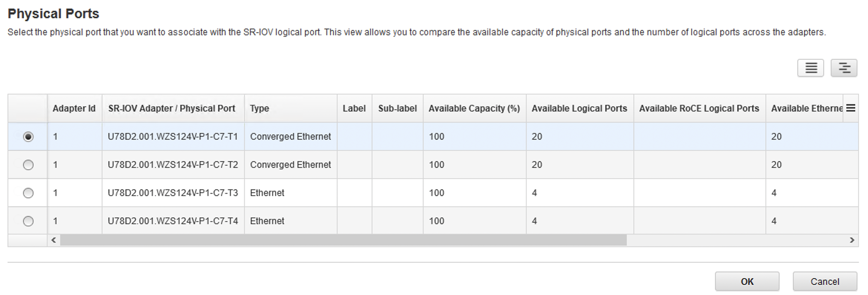Select port U78D2.001.WZS124V-P1-C7-T1 radio button

[x=28, y=137]
